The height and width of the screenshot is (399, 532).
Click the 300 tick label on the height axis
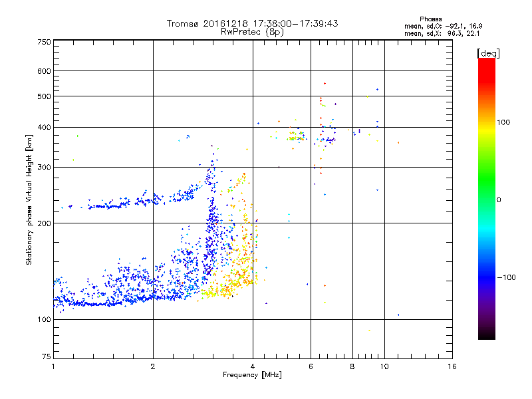(x=44, y=167)
